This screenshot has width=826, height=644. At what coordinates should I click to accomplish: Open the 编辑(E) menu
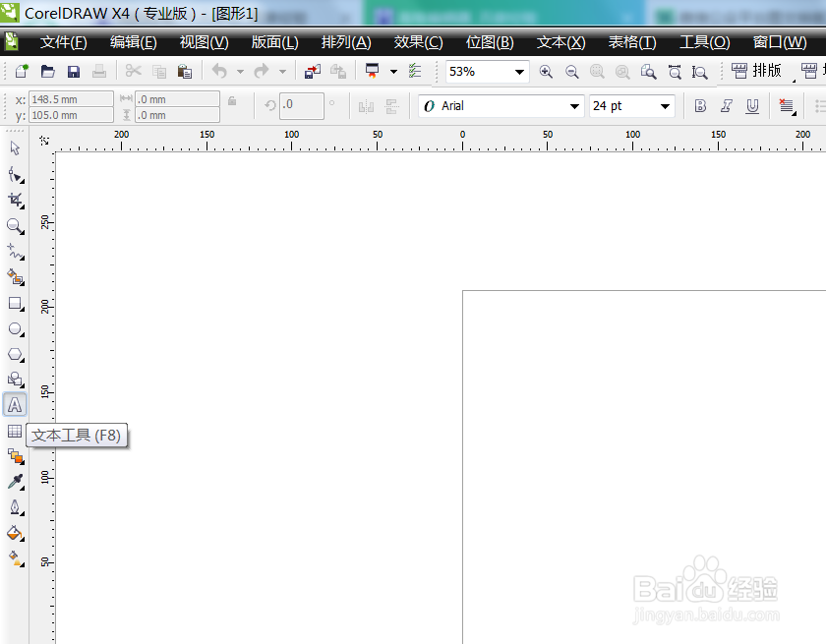tap(134, 42)
